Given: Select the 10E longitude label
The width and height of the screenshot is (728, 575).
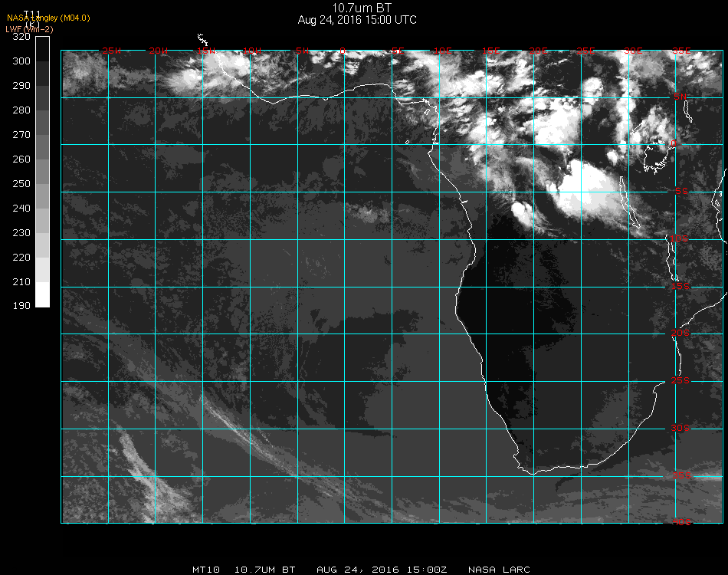Looking at the screenshot, I should [x=442, y=51].
